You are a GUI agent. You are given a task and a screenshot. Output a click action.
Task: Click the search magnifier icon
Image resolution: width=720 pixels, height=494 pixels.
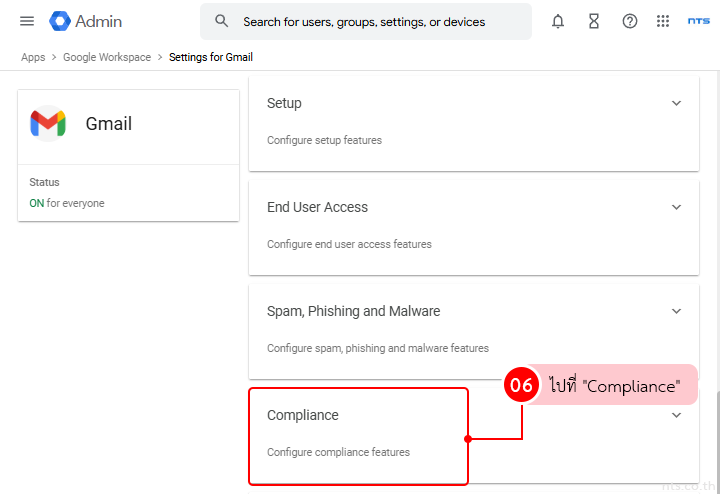click(222, 21)
